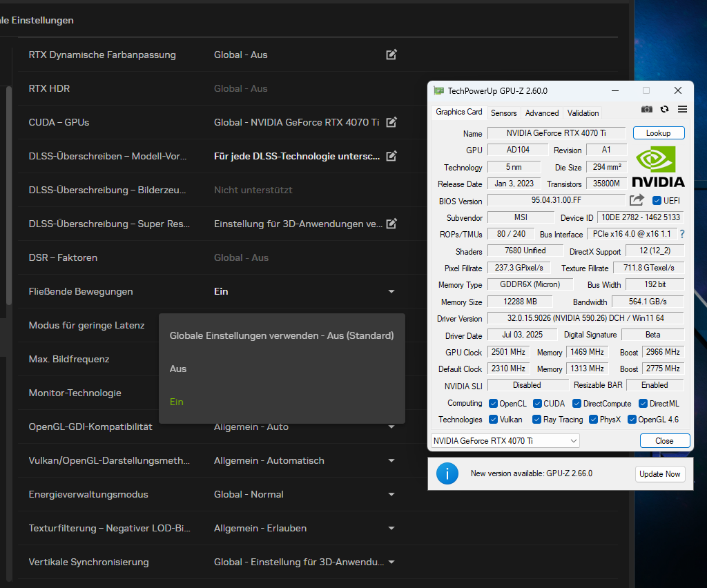Viewport: 707px width, 588px height.
Task: Toggle the PhysX checkbox
Action: (593, 420)
